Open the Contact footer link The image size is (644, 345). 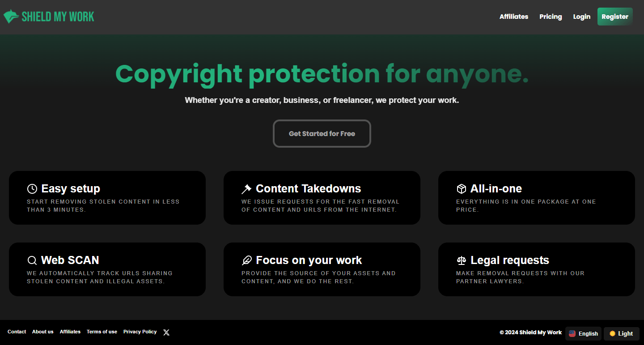(x=17, y=332)
